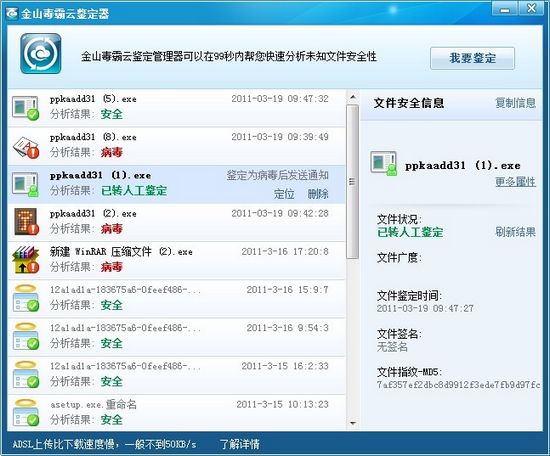Click the 刷新结果 link
550x456 pixels.
coord(515,232)
